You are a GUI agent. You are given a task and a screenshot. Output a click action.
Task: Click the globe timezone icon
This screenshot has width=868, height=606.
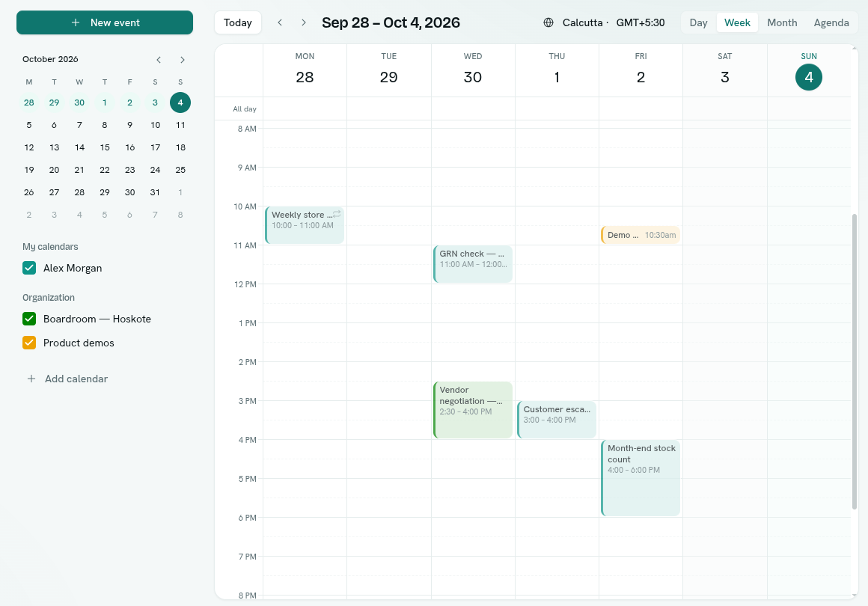click(548, 22)
